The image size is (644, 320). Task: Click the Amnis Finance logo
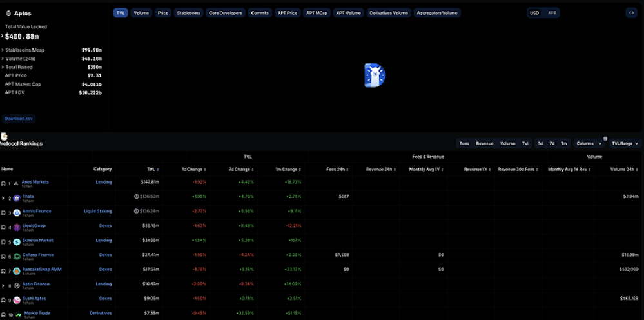tap(16, 213)
